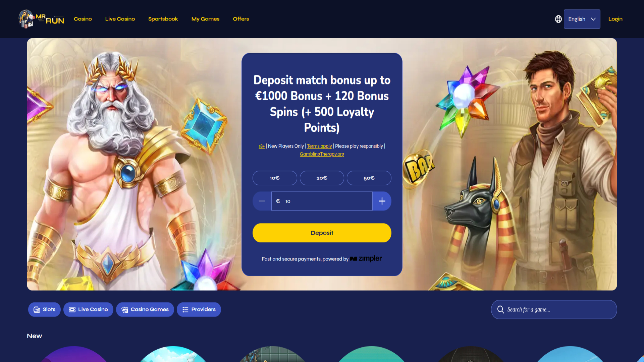
Task: Open My Games from navigation
Action: [x=205, y=19]
